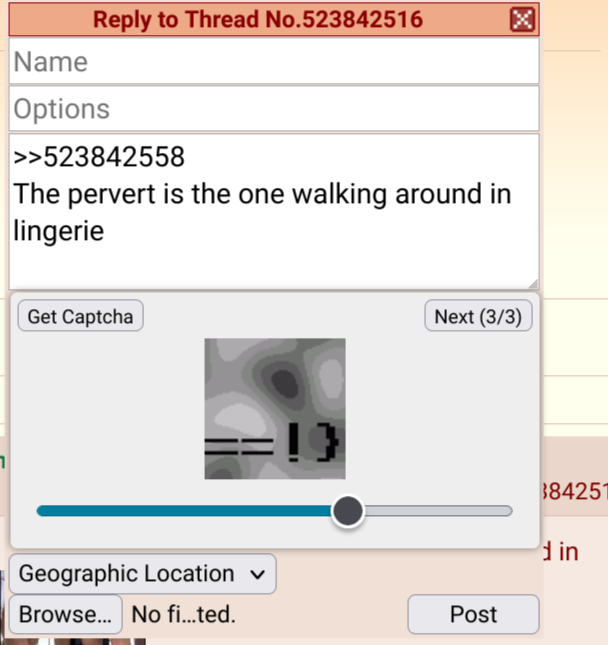Click the >>523842558 quote text
The height and width of the screenshot is (645, 608).
point(99,157)
